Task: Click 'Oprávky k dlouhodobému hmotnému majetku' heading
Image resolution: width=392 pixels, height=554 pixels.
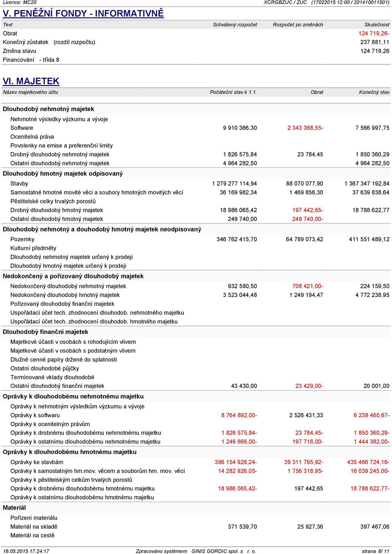Action: (x=69, y=452)
